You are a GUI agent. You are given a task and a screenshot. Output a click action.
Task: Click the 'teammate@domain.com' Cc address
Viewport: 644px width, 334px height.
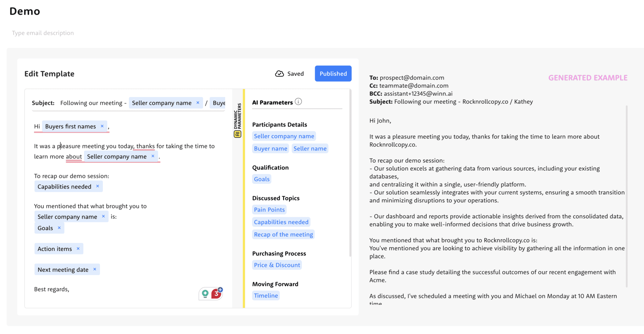414,86
